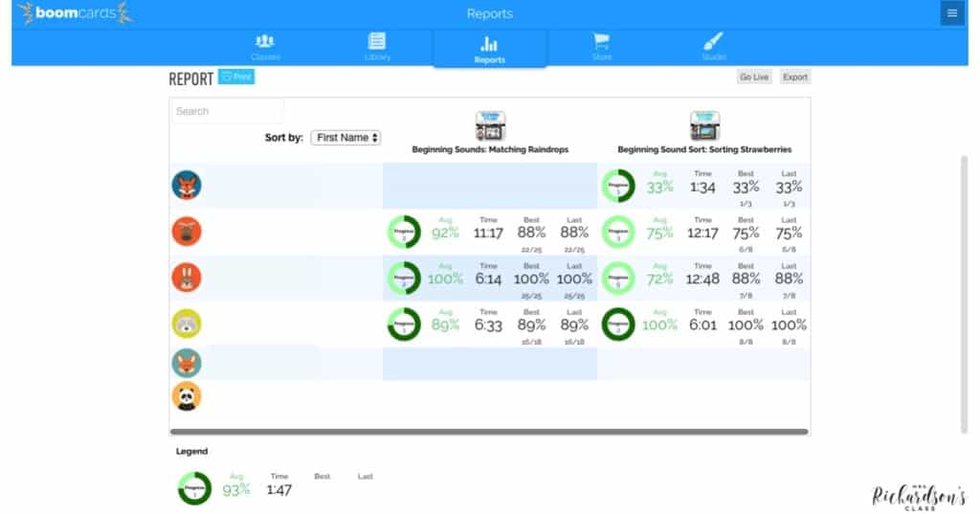Click the horizontal scrollbar under the report table
980x514 pixels.
(x=489, y=432)
